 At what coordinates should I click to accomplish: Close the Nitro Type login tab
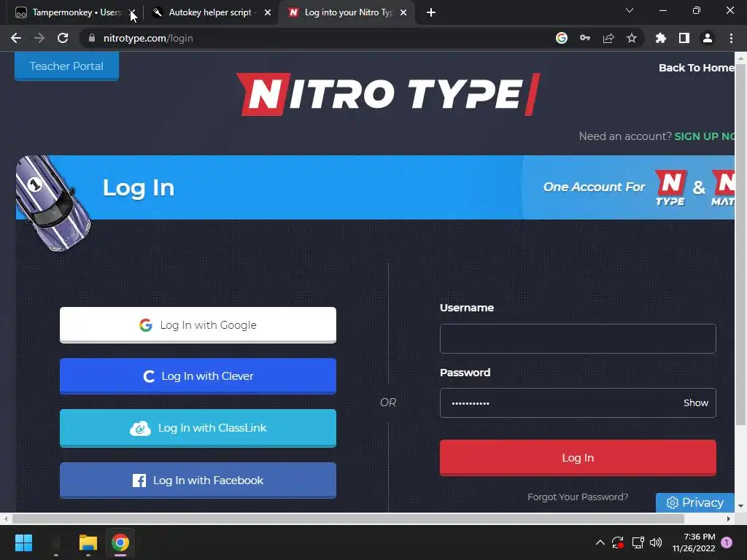tap(403, 12)
